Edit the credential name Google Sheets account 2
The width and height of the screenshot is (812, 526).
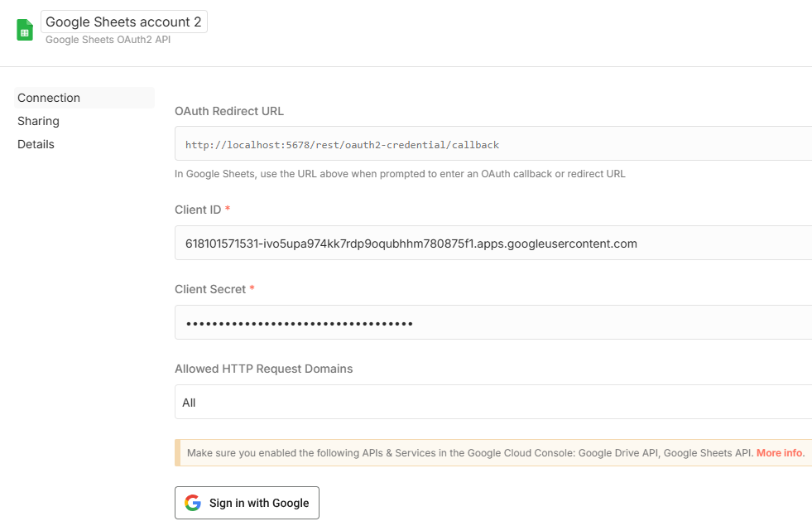(x=123, y=22)
